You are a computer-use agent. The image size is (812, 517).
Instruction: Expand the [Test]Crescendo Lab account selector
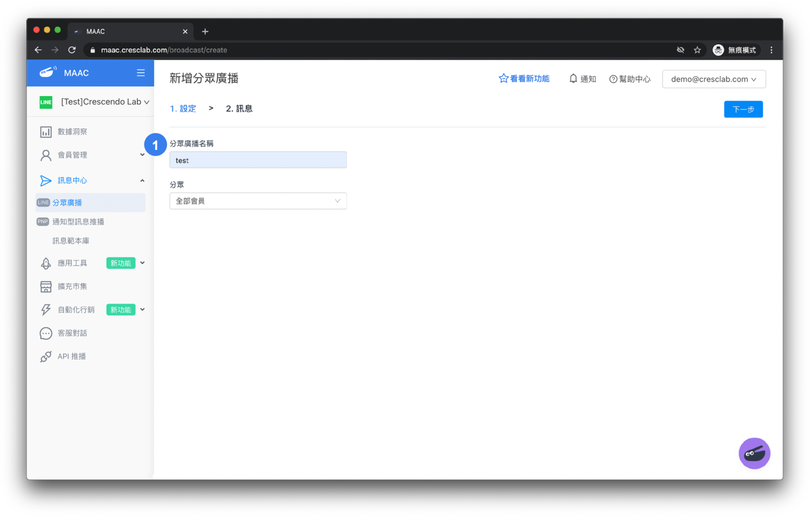pyautogui.click(x=106, y=102)
